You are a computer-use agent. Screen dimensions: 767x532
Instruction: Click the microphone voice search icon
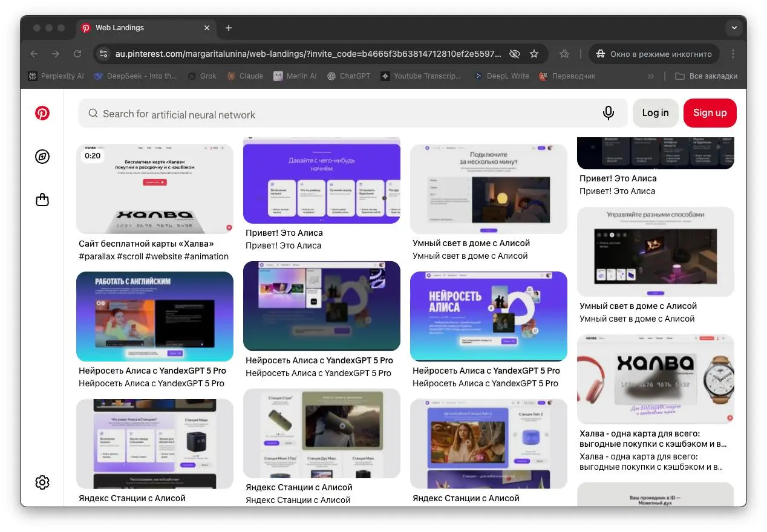coord(608,113)
